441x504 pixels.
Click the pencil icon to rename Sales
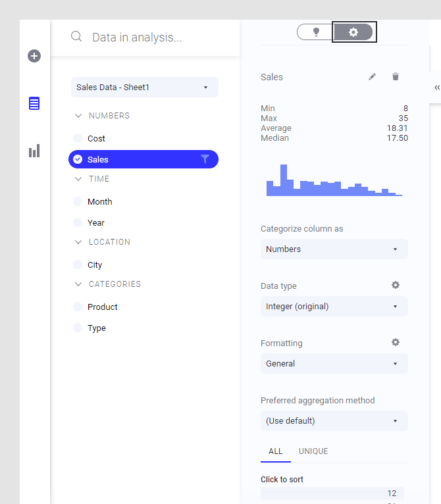point(373,77)
